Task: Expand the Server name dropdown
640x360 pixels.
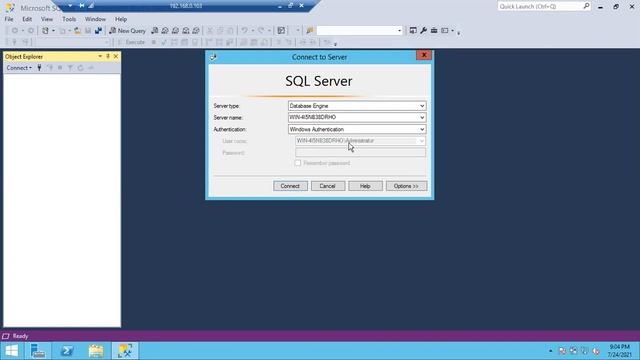Action: pos(422,118)
